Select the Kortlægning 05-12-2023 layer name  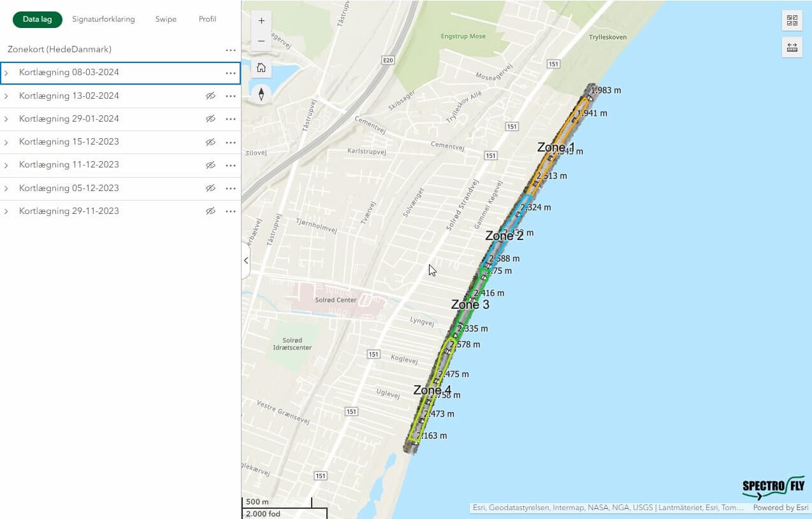tap(69, 188)
